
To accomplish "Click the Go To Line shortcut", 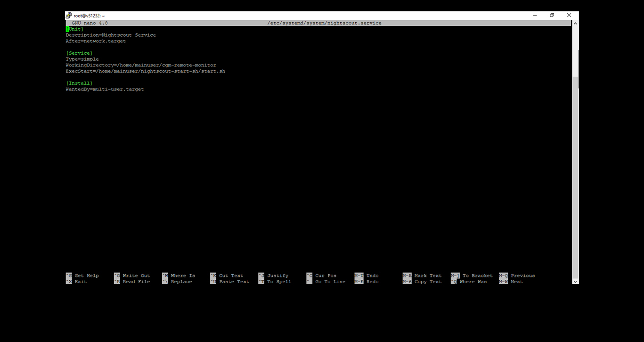I will click(x=326, y=282).
